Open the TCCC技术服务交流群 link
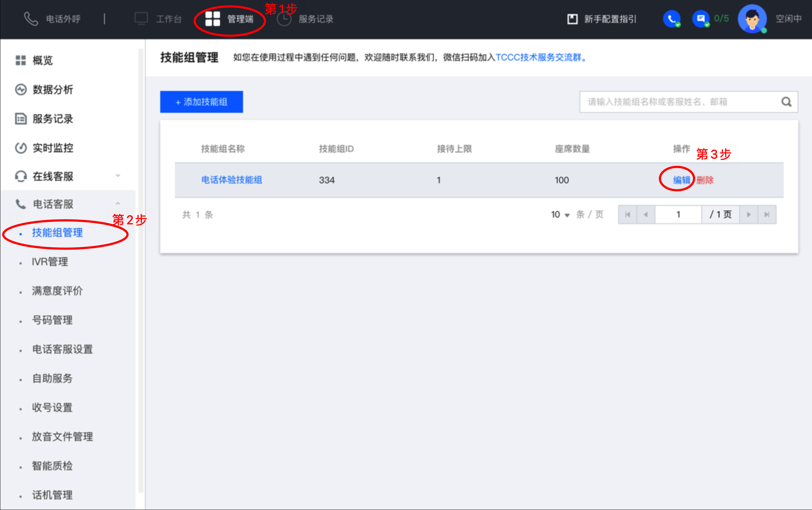 (538, 57)
